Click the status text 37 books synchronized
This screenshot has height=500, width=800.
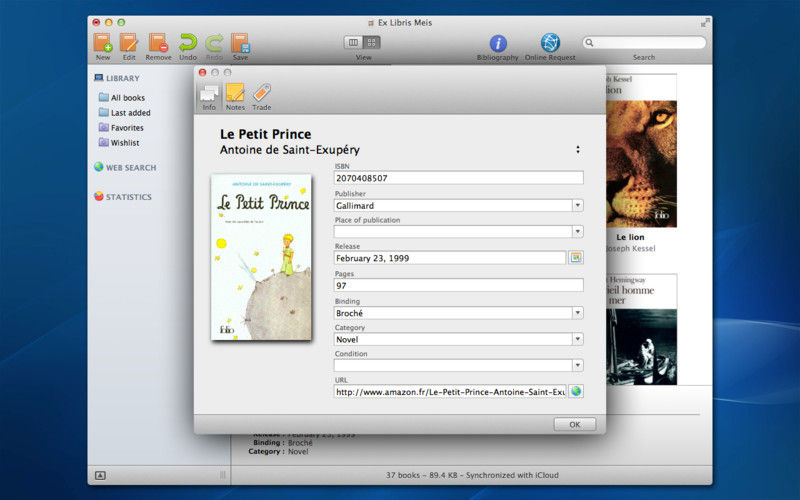472,475
